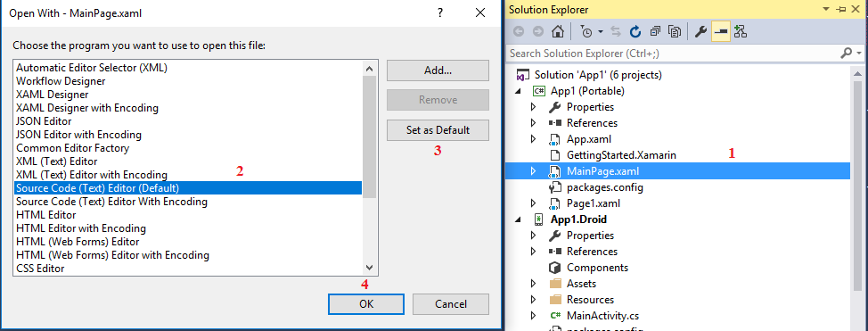Click the program list scrollbar down arrow
868x331 pixels.
[370, 268]
